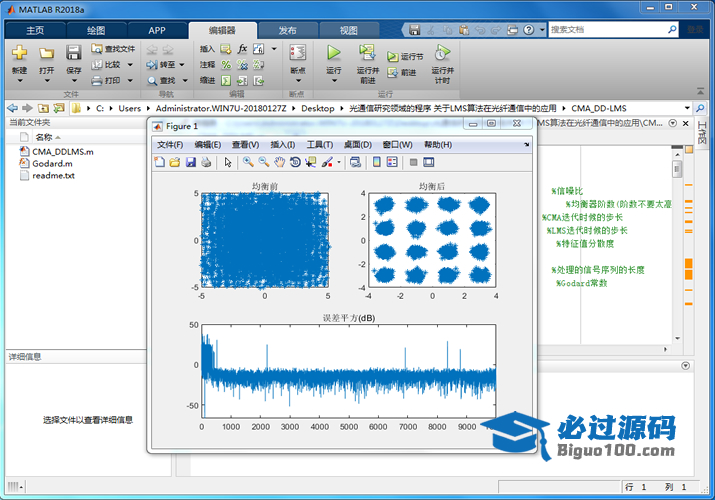
Task: Open the 帮助(H) menu in Figure 1
Action: click(438, 144)
